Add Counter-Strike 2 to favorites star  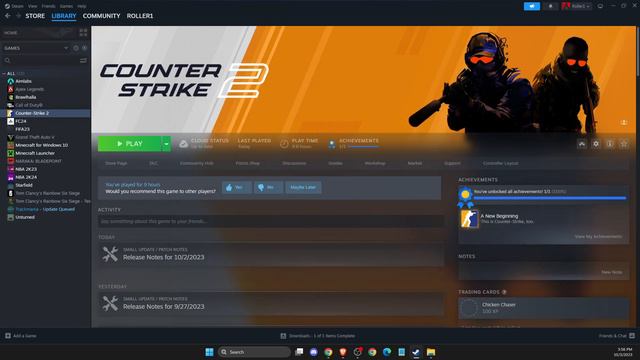coord(624,144)
